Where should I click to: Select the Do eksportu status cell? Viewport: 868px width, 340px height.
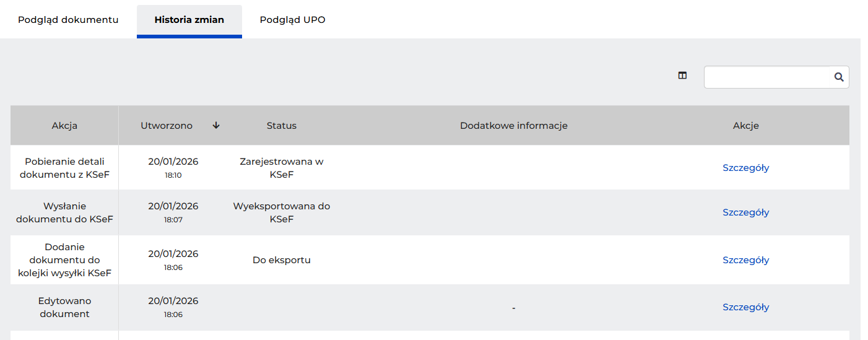point(282,260)
